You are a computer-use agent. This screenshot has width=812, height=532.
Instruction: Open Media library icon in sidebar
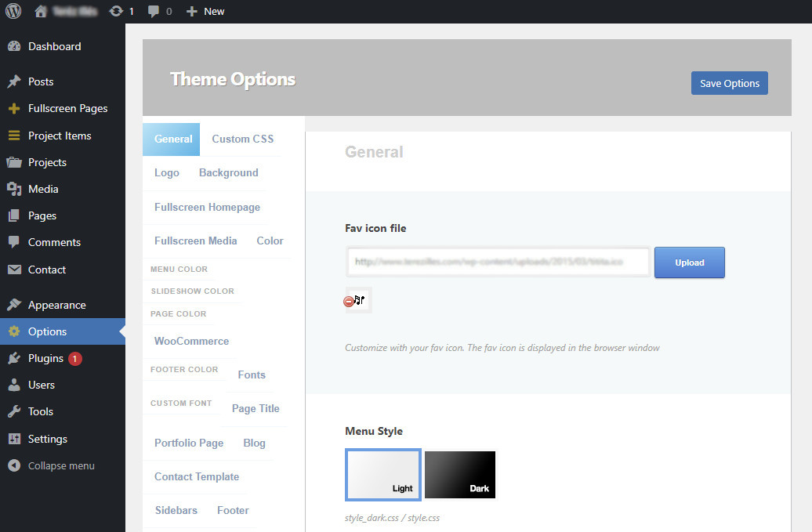[x=13, y=189]
